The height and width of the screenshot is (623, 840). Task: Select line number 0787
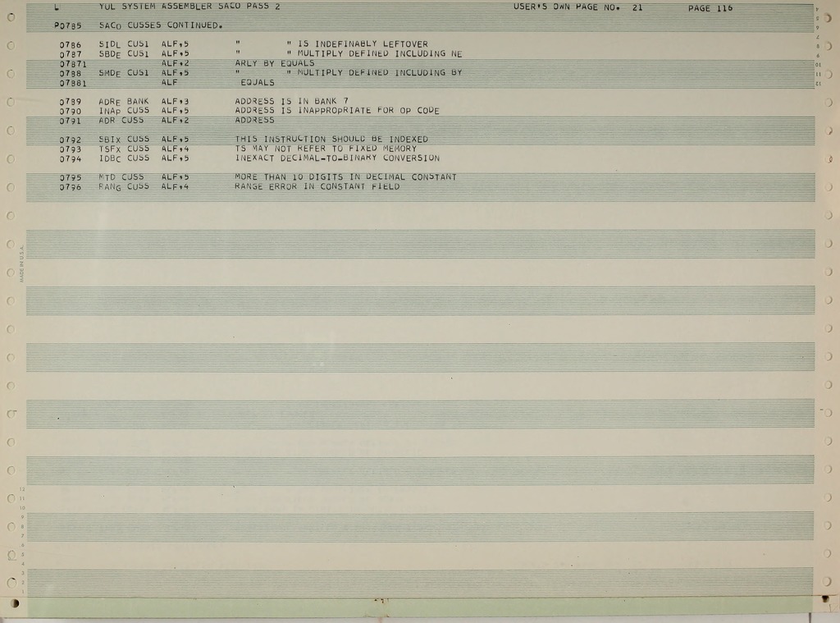(71, 54)
